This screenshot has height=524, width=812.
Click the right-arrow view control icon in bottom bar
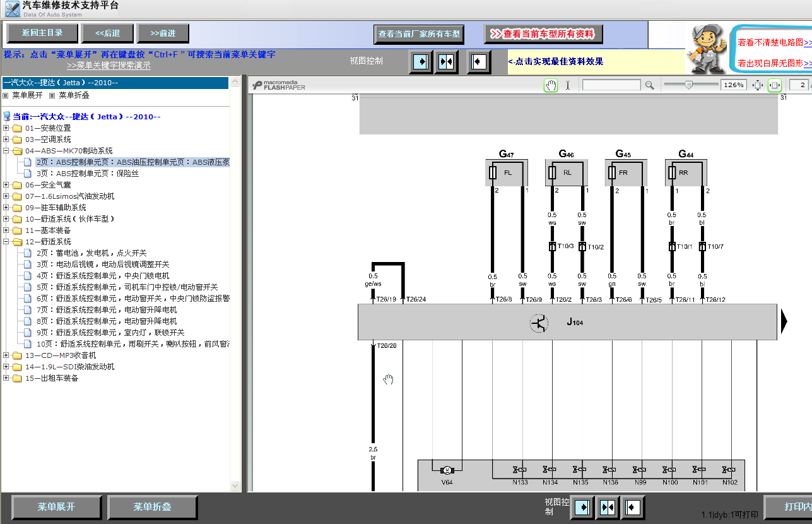point(583,507)
